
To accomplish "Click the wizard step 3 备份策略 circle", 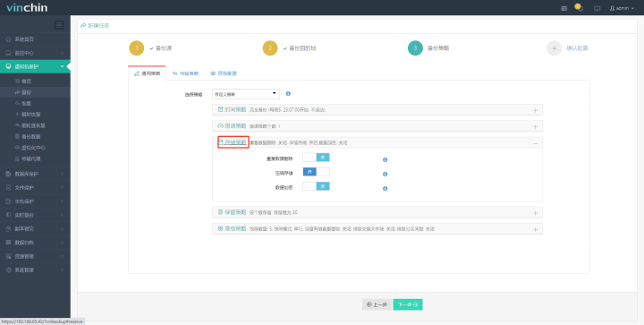I will click(415, 48).
